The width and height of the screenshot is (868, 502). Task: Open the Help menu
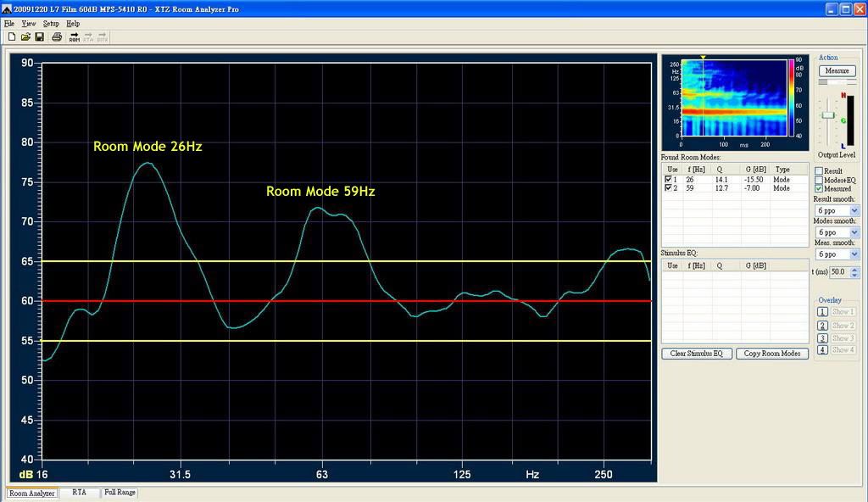tap(73, 24)
